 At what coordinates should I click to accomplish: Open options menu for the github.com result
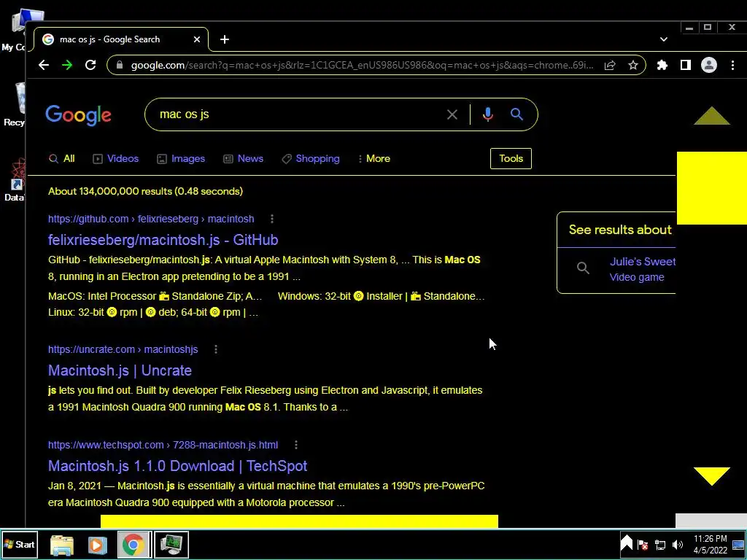pyautogui.click(x=272, y=219)
